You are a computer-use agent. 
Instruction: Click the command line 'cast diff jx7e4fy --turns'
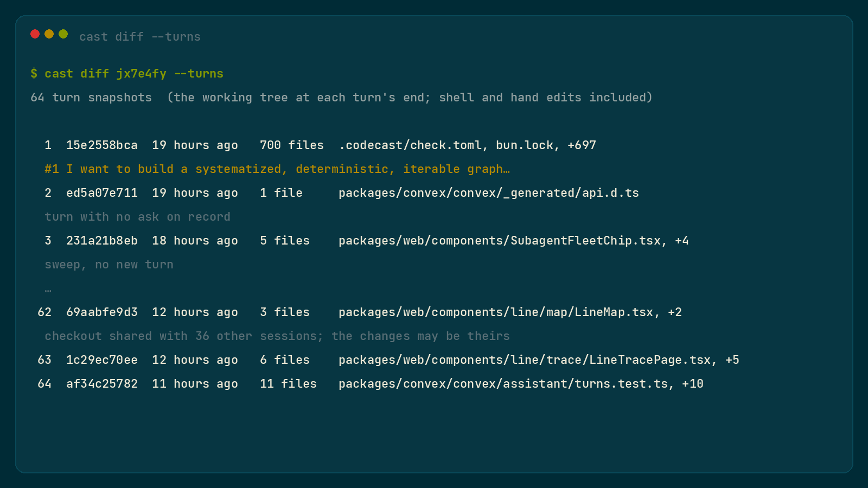(x=134, y=74)
